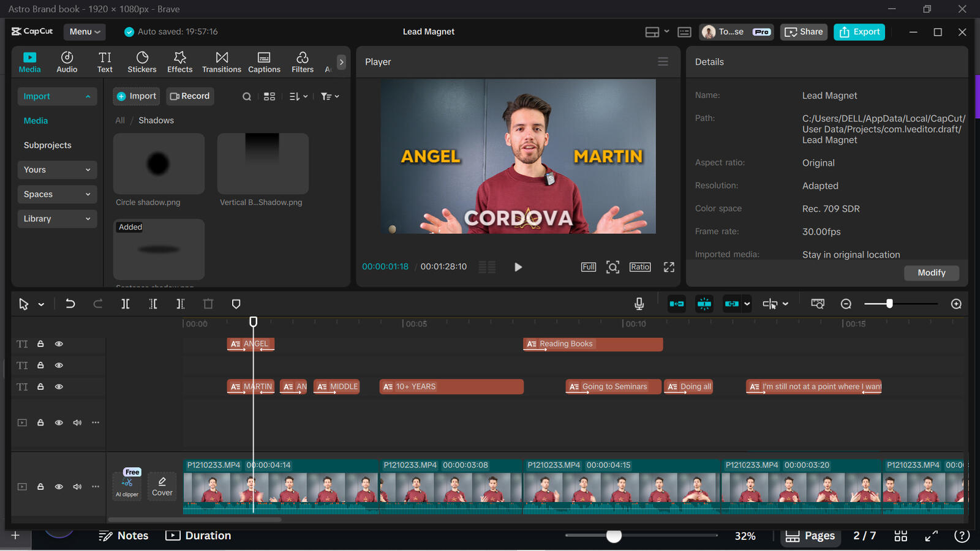980x551 pixels.
Task: Expand the layout options arrow
Action: 666,32
